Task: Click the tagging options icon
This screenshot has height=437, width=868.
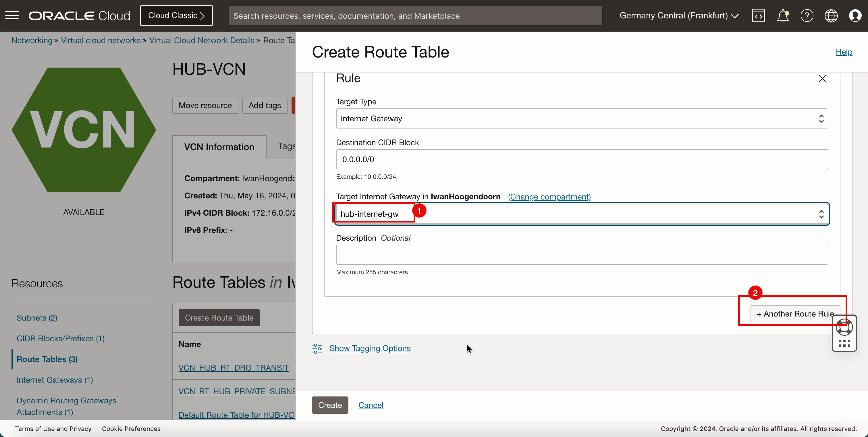Action: click(x=317, y=348)
